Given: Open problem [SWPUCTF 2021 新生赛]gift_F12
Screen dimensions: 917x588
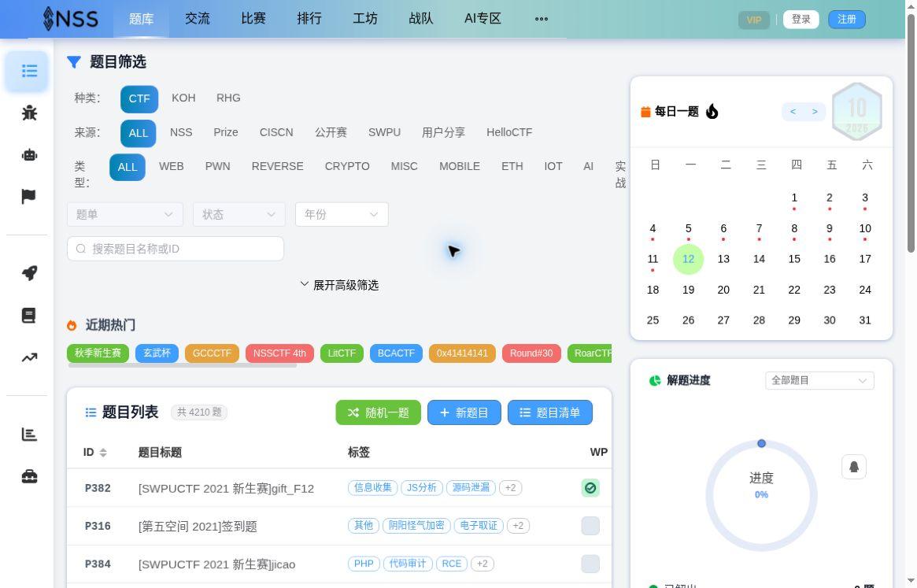Looking at the screenshot, I should [x=227, y=488].
